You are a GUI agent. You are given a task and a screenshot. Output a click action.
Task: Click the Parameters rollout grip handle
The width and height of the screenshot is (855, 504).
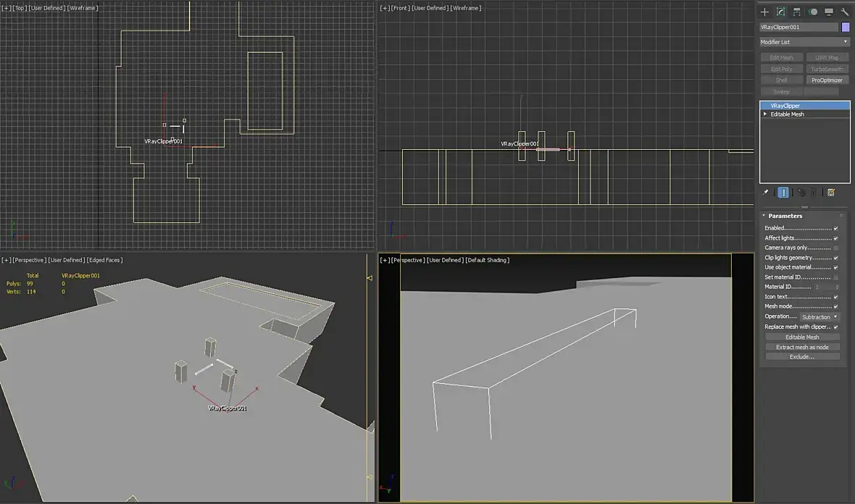[x=841, y=216]
